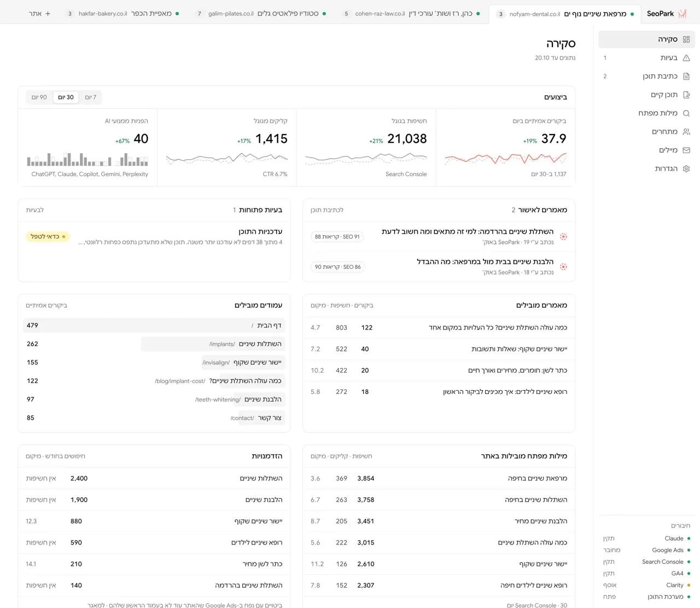Select the 7 יום period
The width and height of the screenshot is (700, 608).
pyautogui.click(x=91, y=97)
